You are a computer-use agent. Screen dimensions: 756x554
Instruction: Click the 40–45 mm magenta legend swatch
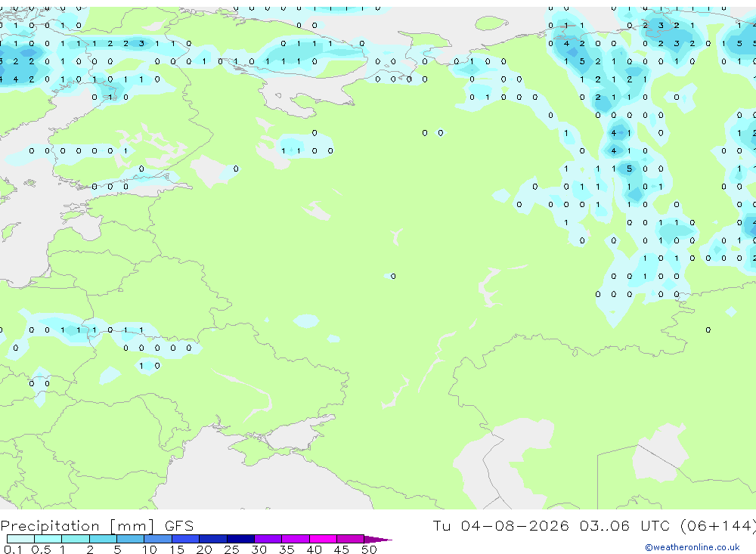tap(323, 539)
